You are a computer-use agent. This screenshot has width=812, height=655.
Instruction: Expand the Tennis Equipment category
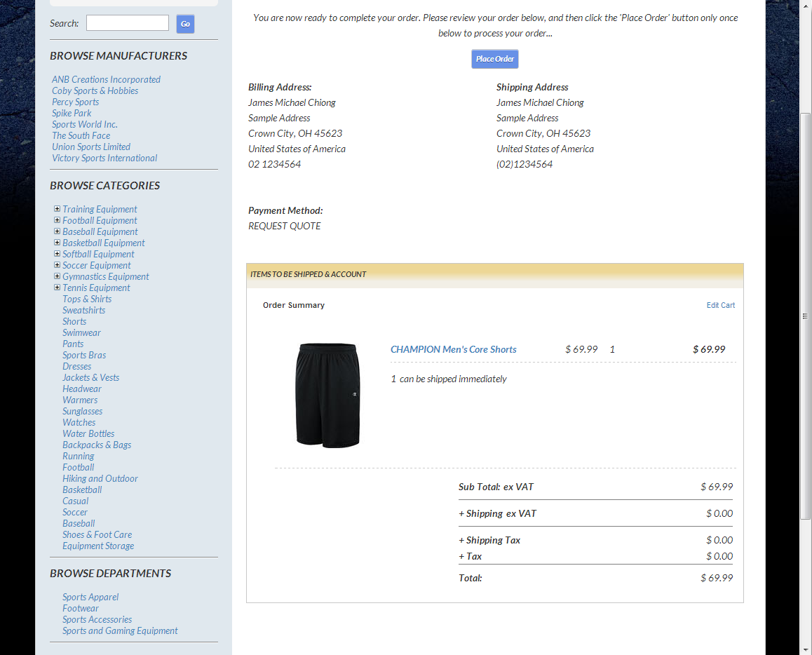(x=57, y=288)
